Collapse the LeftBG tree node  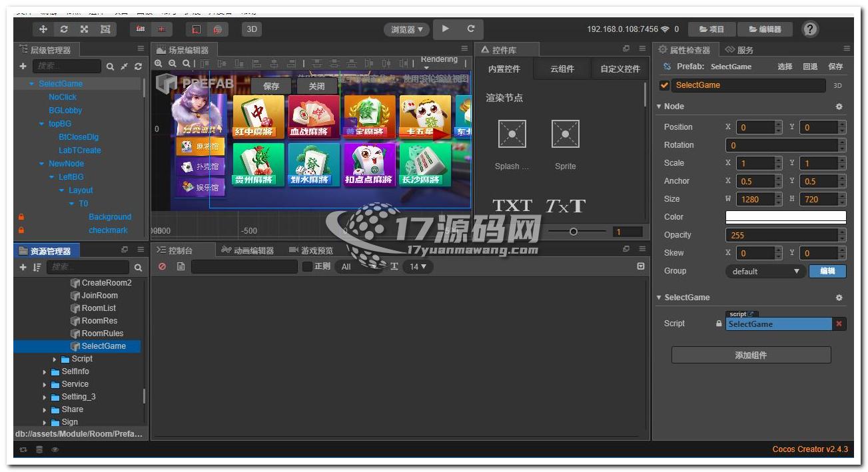(x=52, y=177)
